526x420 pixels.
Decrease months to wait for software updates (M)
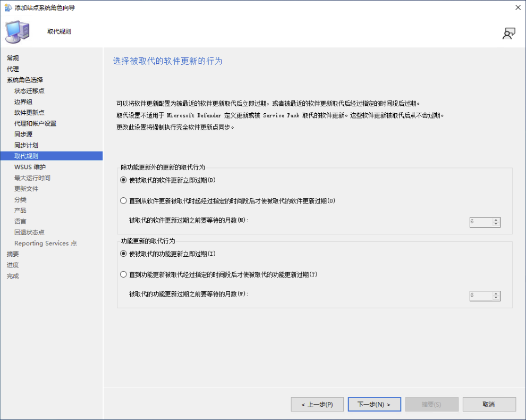pos(496,224)
